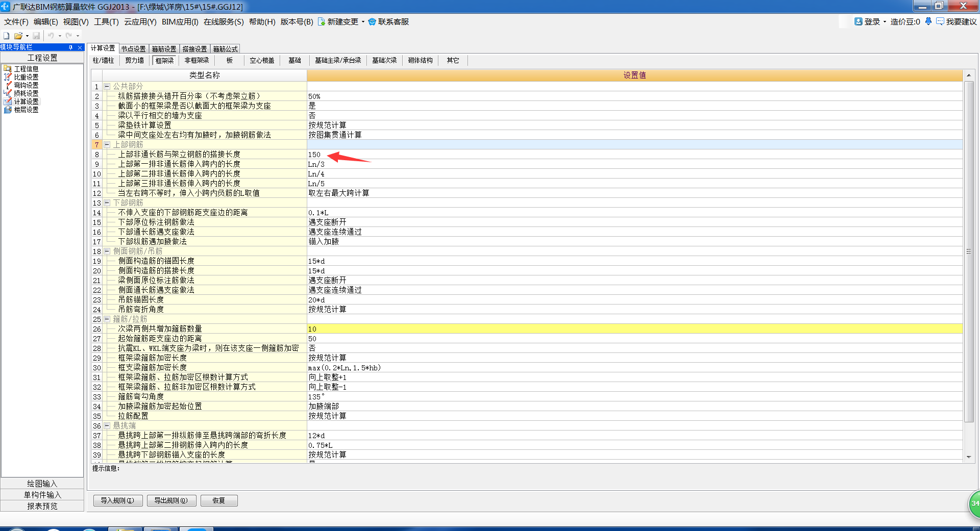The height and width of the screenshot is (531, 980).
Task: Open the 单构件输入 panel button
Action: [x=42, y=495]
